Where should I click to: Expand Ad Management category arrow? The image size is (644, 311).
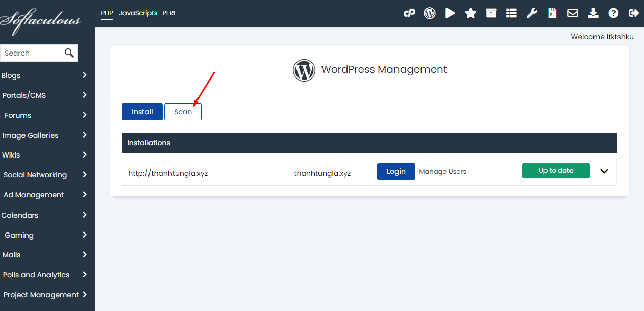pyautogui.click(x=85, y=194)
